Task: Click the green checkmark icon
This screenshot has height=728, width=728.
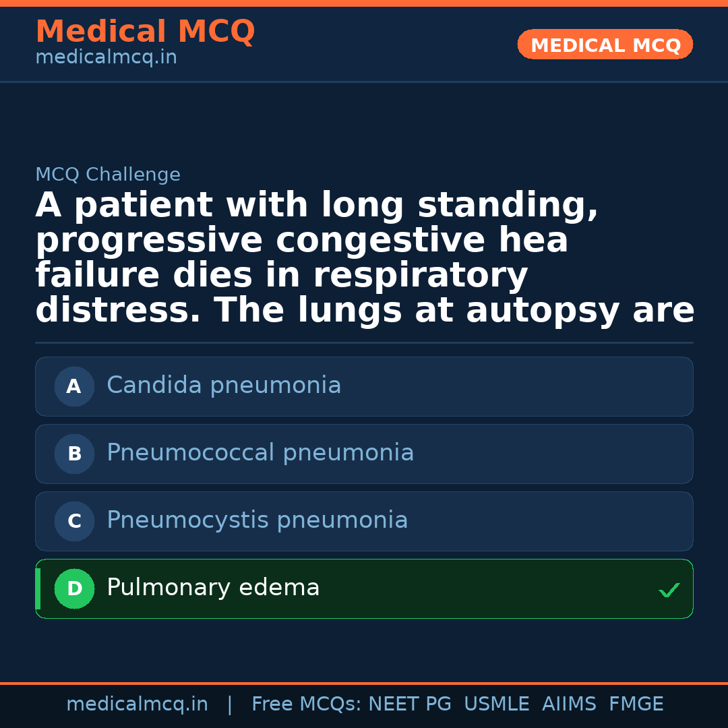Action: 669,590
